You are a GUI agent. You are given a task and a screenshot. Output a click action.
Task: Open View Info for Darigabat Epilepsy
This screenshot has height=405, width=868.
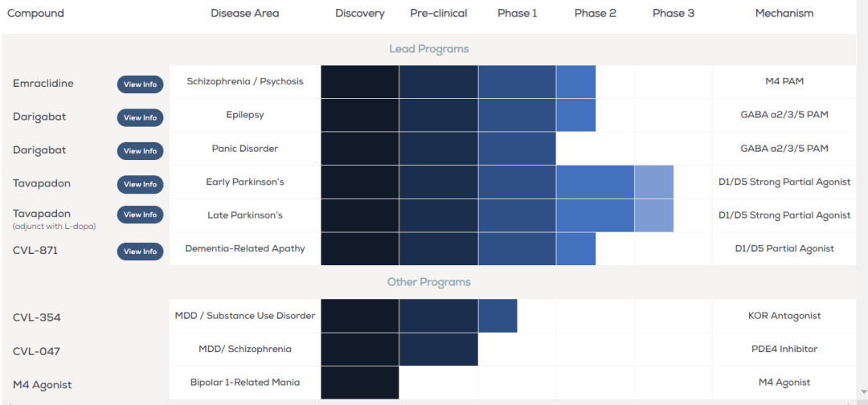coord(140,118)
